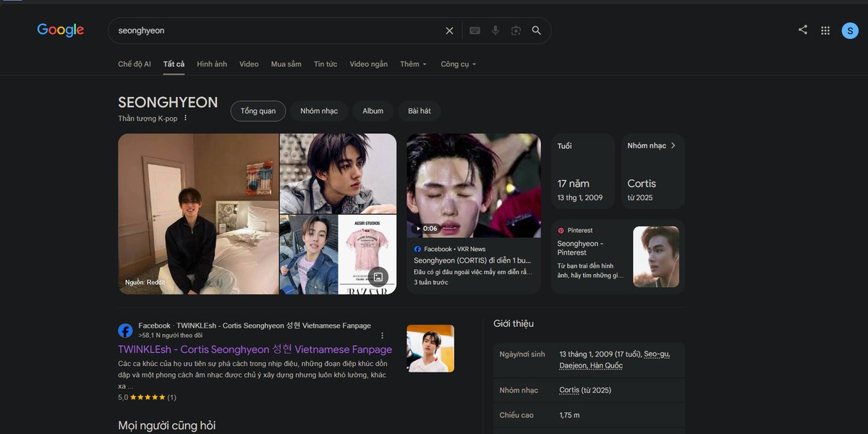Click the Chiều cao 1,75 m value

pos(569,414)
